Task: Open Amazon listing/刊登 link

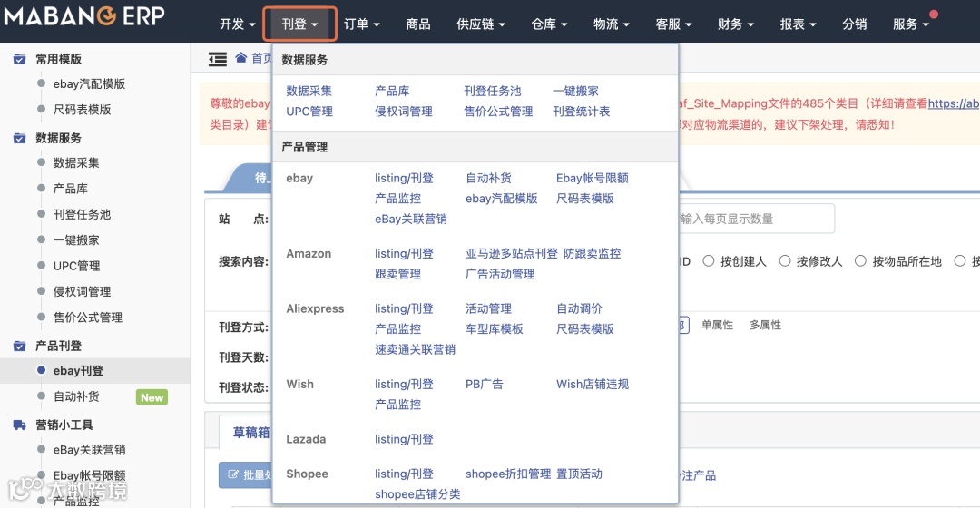Action: (404, 254)
